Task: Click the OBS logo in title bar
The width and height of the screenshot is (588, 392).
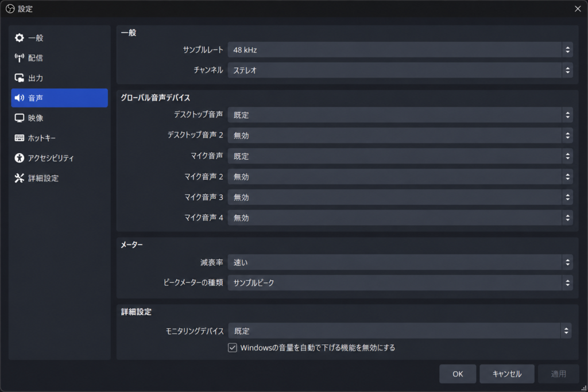Action: 10,9
